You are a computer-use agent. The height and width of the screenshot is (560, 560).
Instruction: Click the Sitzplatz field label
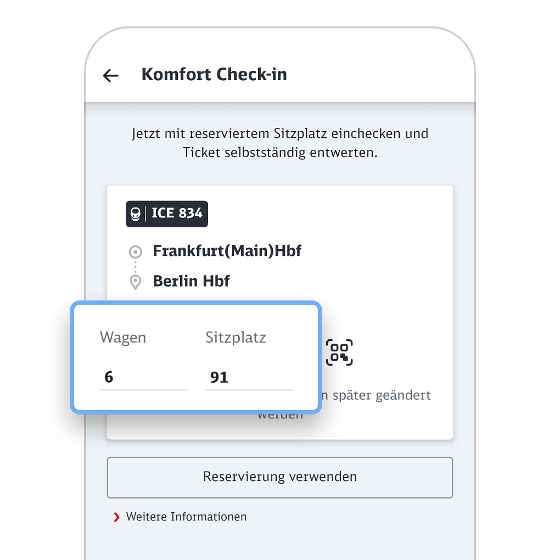tap(236, 338)
